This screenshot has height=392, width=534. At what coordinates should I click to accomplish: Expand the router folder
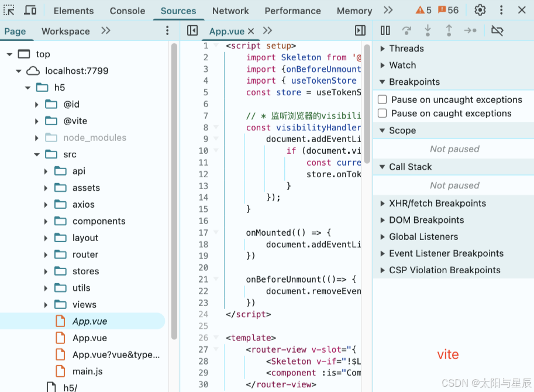click(x=46, y=255)
